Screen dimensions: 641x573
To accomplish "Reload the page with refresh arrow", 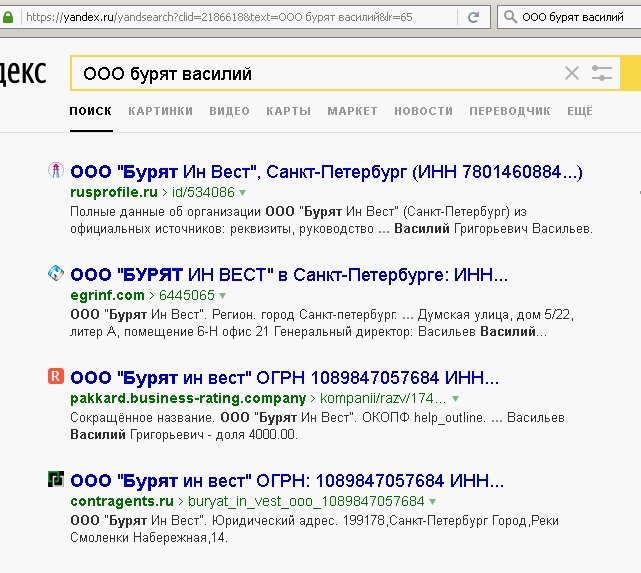I will coord(473,17).
